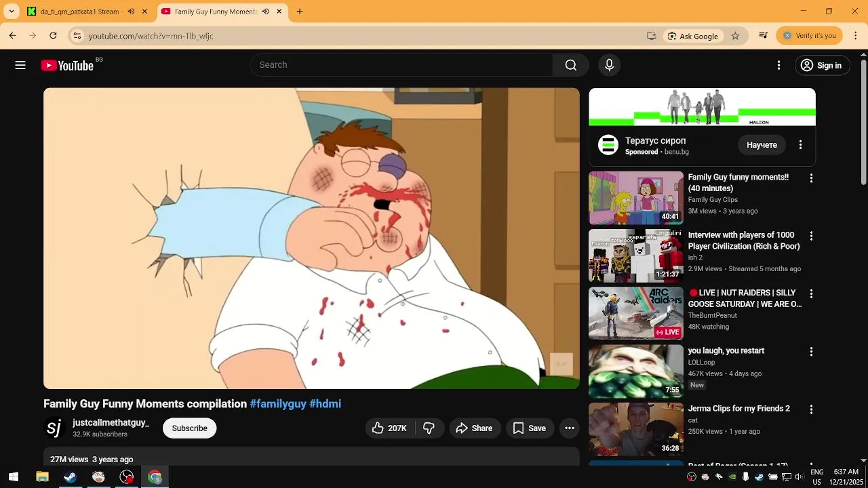
Task: Open options for NUT RAIDERS live stream
Action: (x=811, y=294)
